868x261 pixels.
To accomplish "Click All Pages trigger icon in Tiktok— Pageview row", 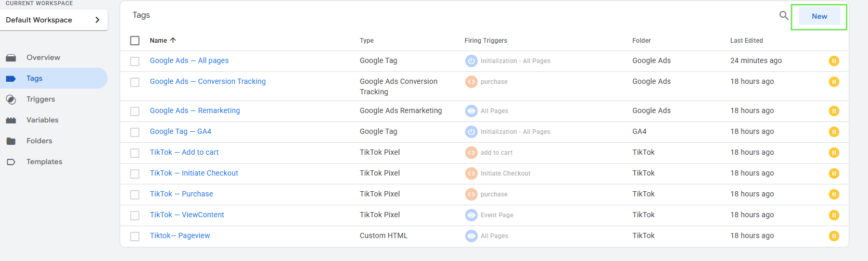I will [x=471, y=236].
